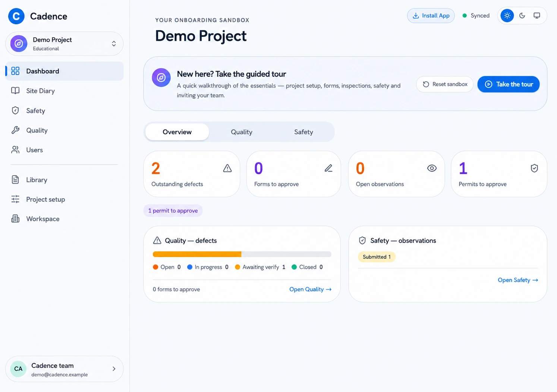Select the Overview tab
The width and height of the screenshot is (557, 392).
coord(177,132)
